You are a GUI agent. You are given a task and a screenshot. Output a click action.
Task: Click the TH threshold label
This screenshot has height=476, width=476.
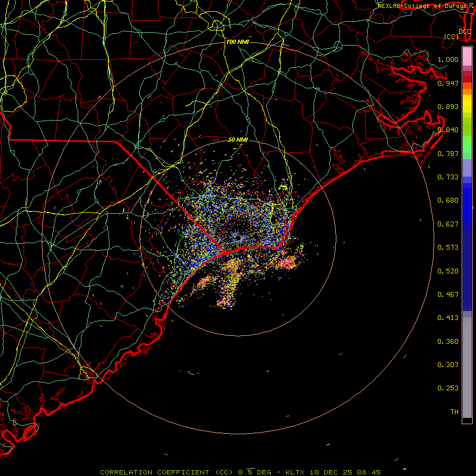pyautogui.click(x=454, y=412)
